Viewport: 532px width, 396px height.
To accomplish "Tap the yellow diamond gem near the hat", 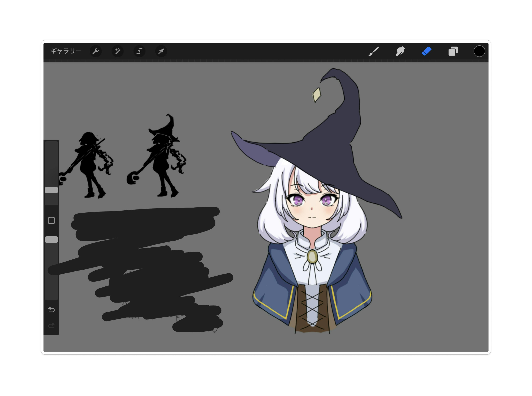I will (x=317, y=95).
